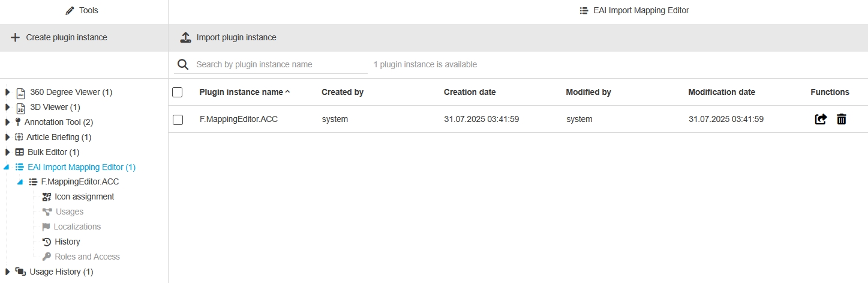Expand the Annotation Tool tree node
Viewport: 868px width, 283px height.
[x=7, y=122]
